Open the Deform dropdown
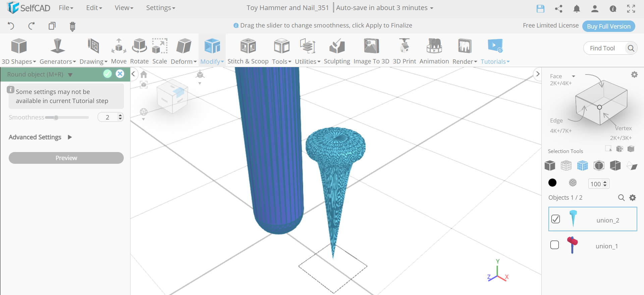 pyautogui.click(x=183, y=51)
